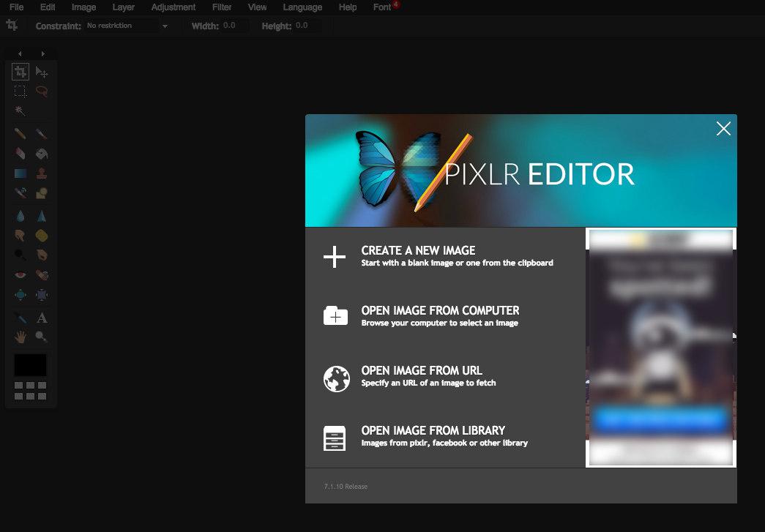This screenshot has height=532, width=765.
Task: Select the Brush tool
Action: point(42,134)
